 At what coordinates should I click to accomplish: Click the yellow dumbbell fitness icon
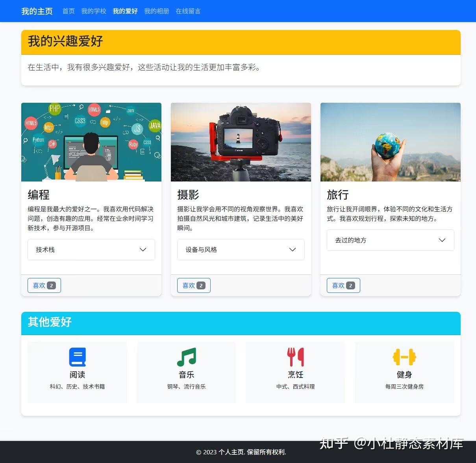pos(405,357)
